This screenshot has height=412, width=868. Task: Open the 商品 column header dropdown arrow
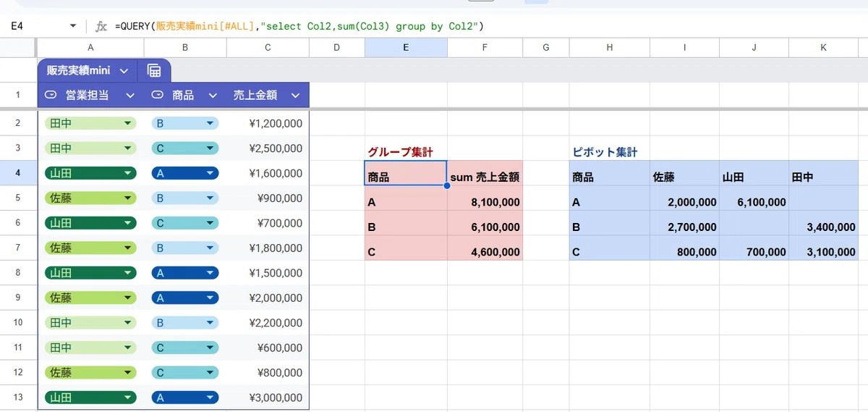click(213, 96)
